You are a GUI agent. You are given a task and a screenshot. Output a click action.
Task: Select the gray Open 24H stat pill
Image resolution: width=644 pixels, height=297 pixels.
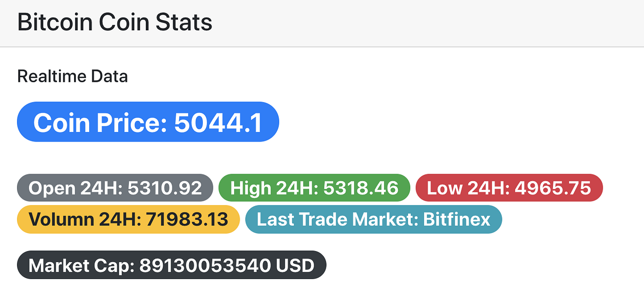(115, 188)
